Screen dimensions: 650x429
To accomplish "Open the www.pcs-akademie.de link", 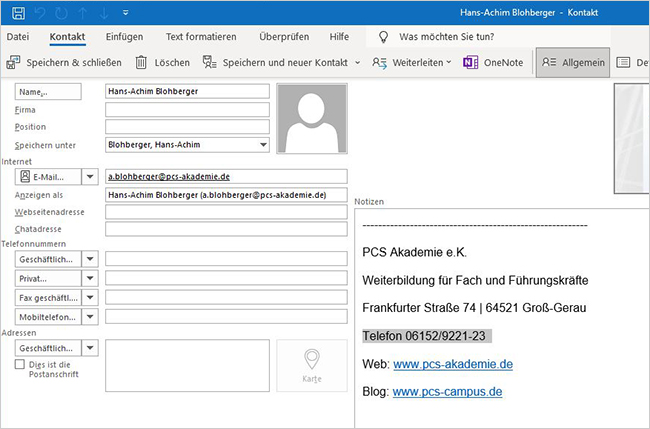I will (x=453, y=364).
